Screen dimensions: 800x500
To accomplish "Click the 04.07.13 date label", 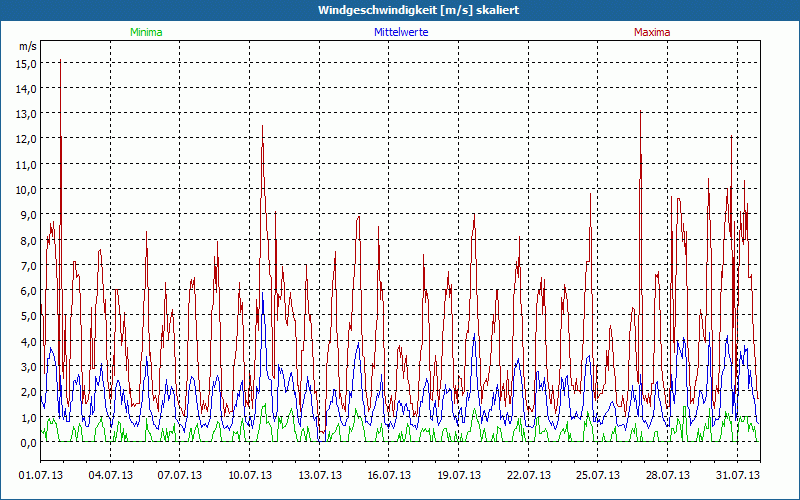I will [x=110, y=475].
